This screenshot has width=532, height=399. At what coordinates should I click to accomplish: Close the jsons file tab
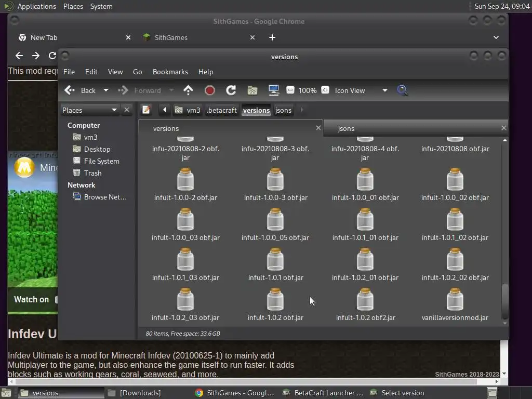tap(503, 128)
